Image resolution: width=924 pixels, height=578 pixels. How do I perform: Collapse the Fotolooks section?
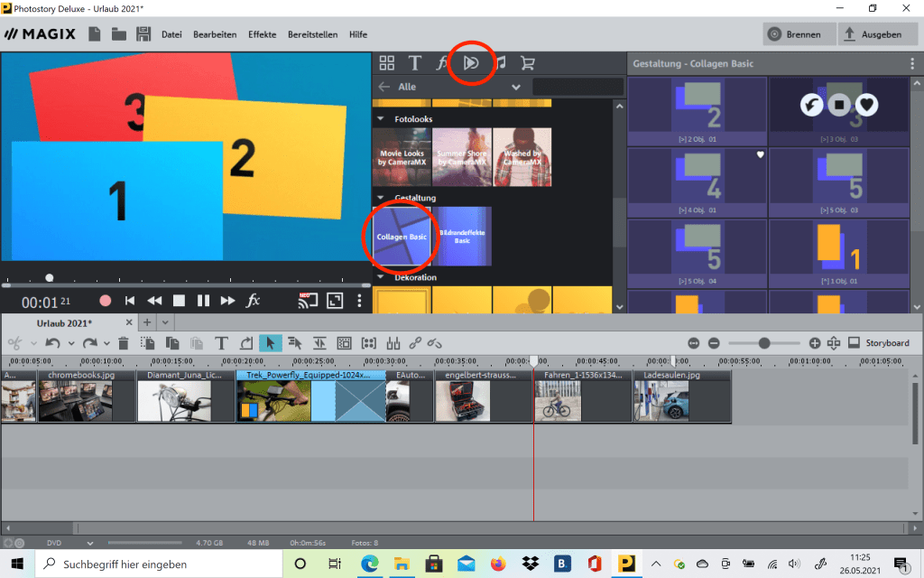(x=381, y=118)
